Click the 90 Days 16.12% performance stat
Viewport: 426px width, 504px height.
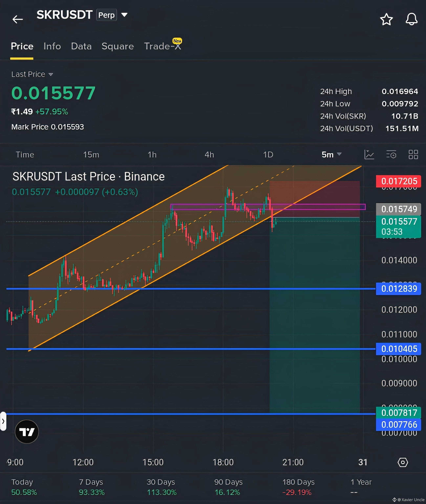click(x=228, y=487)
